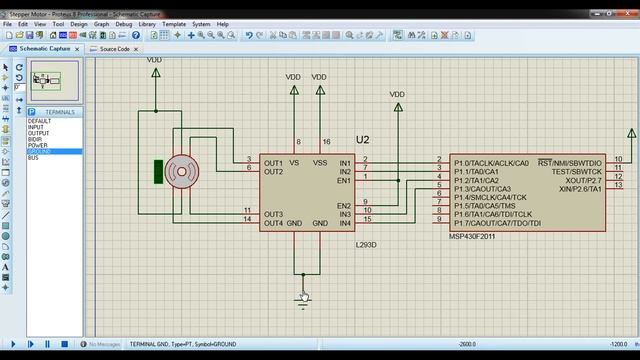This screenshot has width=640, height=360.
Task: Toggle the Wire Autorouter icon
Action: [x=398, y=36]
